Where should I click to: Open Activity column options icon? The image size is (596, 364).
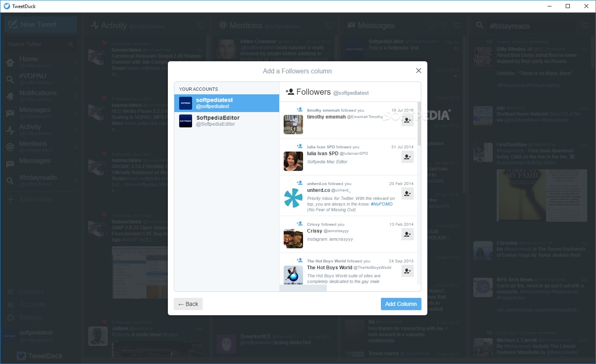point(200,25)
